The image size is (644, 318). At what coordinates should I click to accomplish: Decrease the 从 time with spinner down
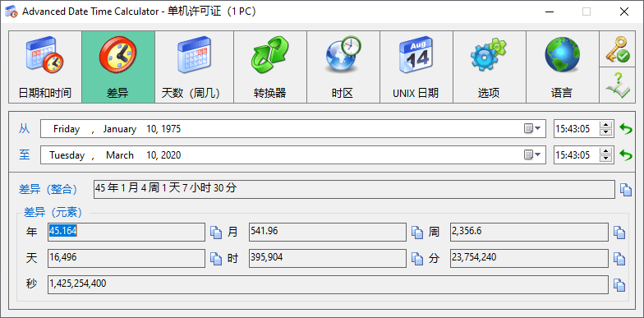[606, 133]
